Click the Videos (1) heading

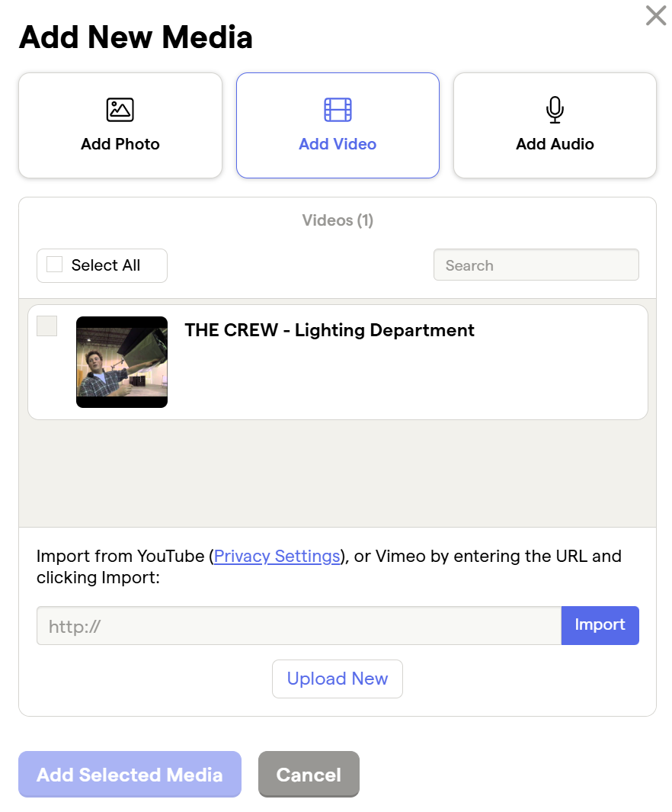pos(338,220)
